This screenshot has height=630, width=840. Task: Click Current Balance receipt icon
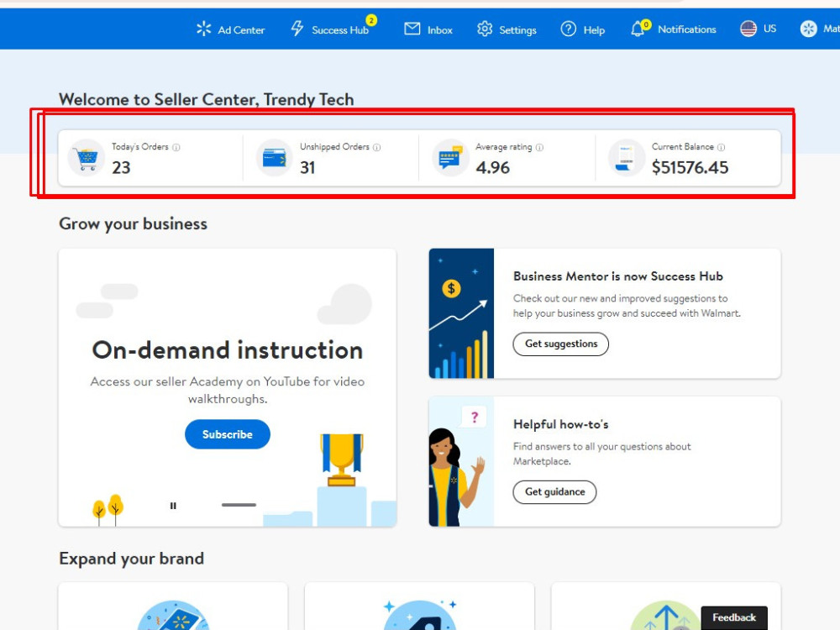click(x=627, y=158)
